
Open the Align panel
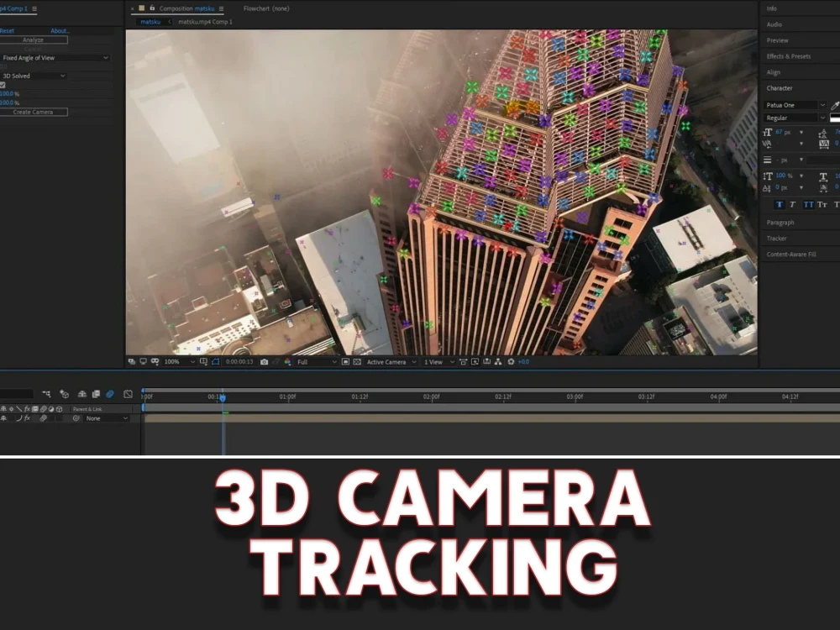click(773, 72)
